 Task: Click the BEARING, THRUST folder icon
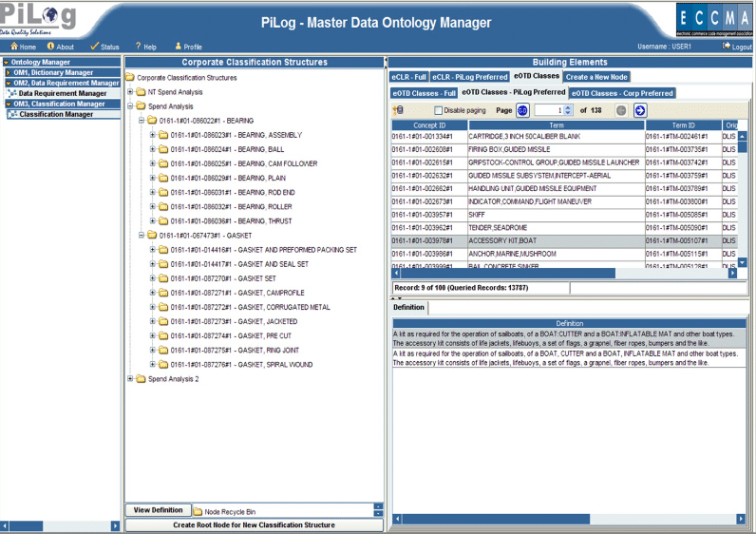pos(163,221)
